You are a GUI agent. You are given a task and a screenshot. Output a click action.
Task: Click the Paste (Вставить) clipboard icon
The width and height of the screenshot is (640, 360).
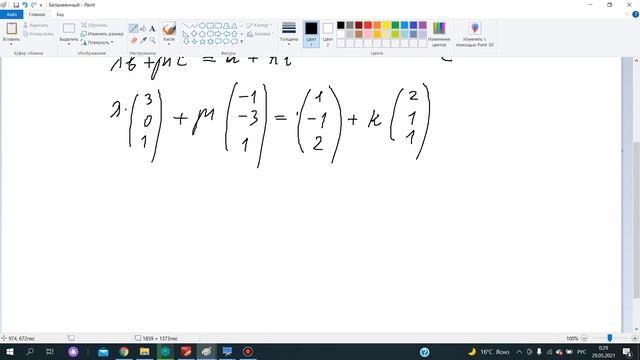pos(11,28)
